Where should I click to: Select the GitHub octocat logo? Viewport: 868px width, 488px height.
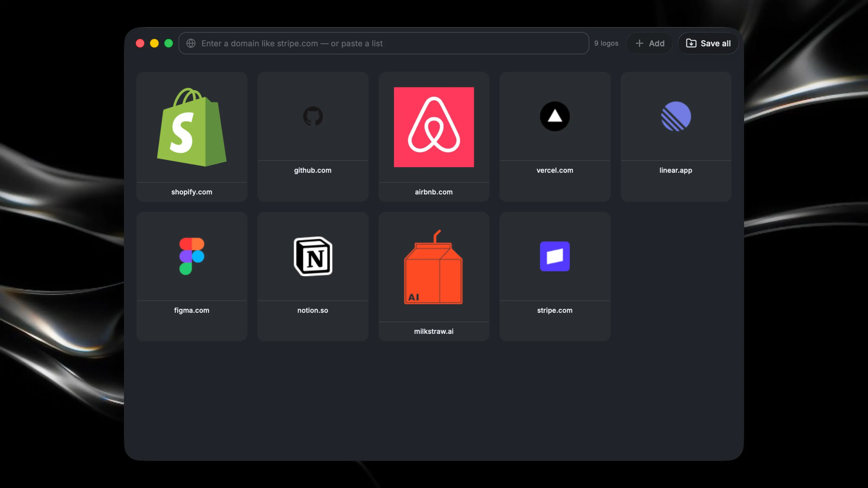(x=313, y=116)
